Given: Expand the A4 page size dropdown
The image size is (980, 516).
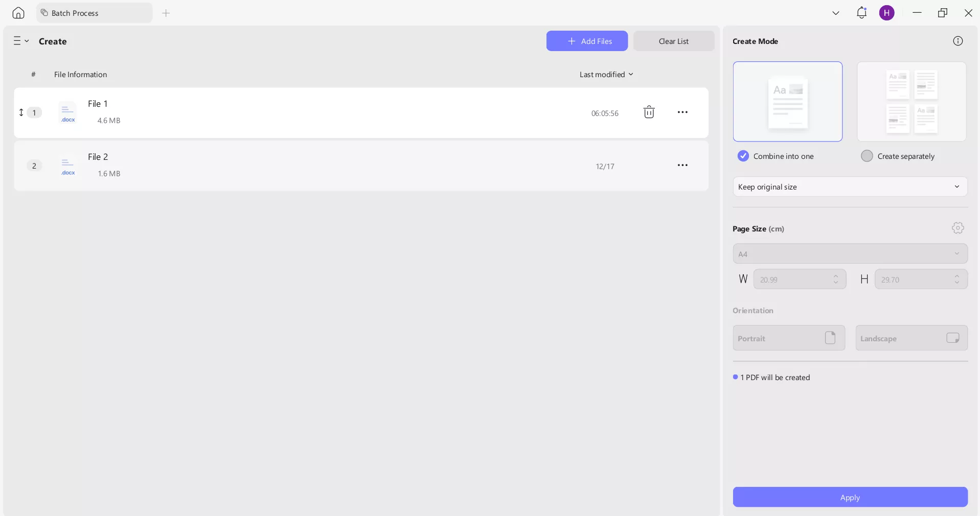Looking at the screenshot, I should coord(850,254).
